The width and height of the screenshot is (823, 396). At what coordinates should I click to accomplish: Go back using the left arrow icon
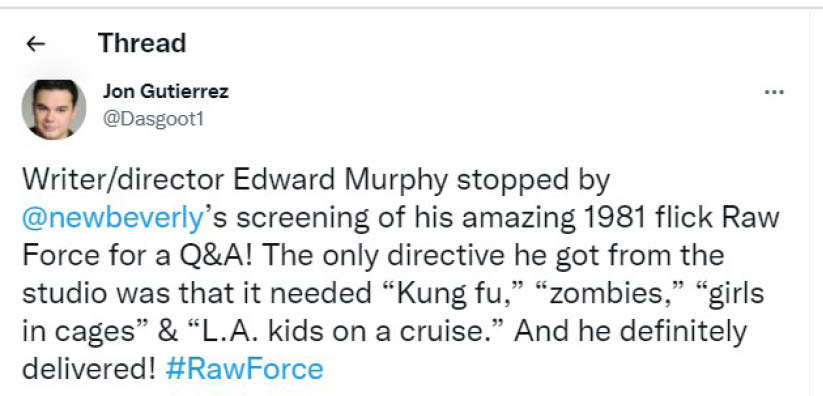[35, 44]
